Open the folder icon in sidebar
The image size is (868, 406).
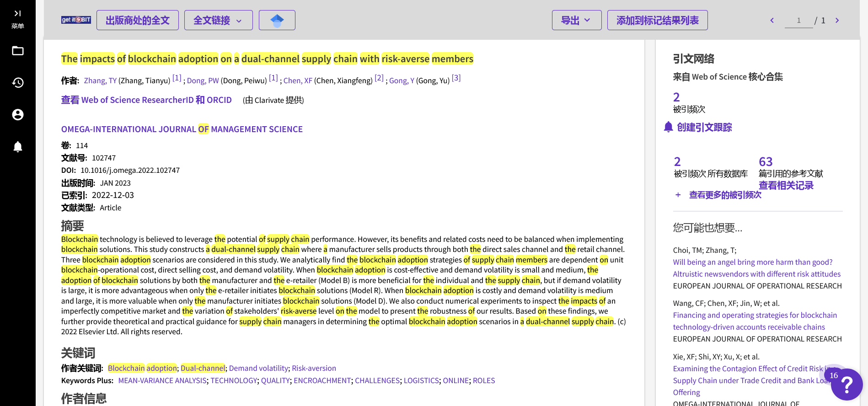click(17, 51)
